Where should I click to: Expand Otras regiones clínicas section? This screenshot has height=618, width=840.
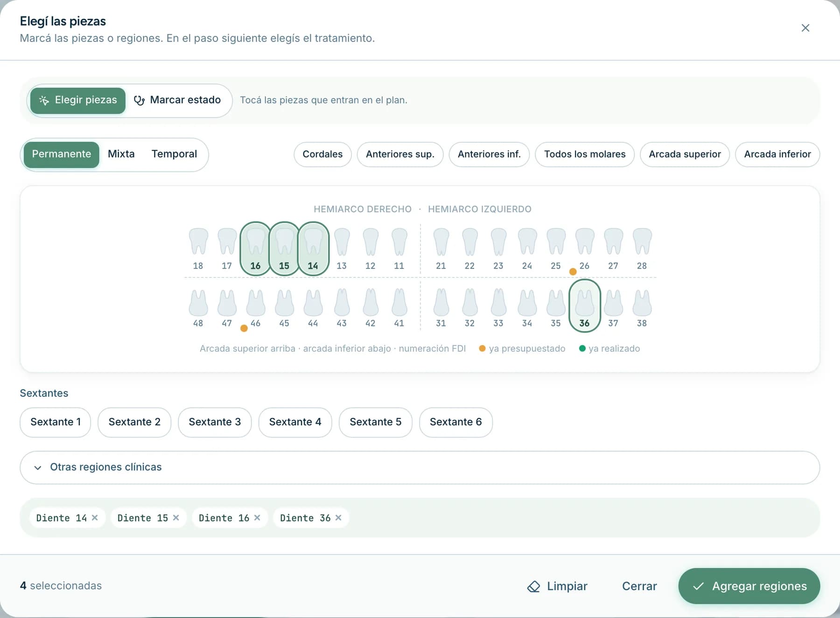coord(420,467)
